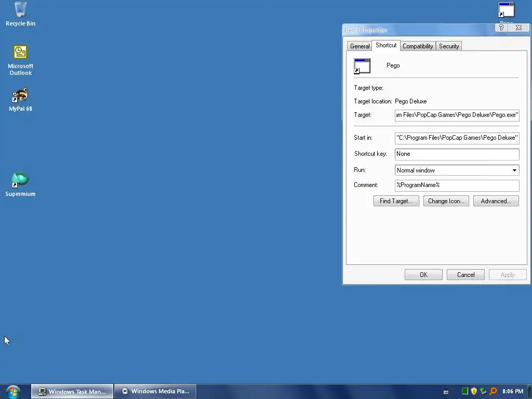Viewport: 532px width, 399px height.
Task: Open the Change Icon... dialog
Action: 446,201
